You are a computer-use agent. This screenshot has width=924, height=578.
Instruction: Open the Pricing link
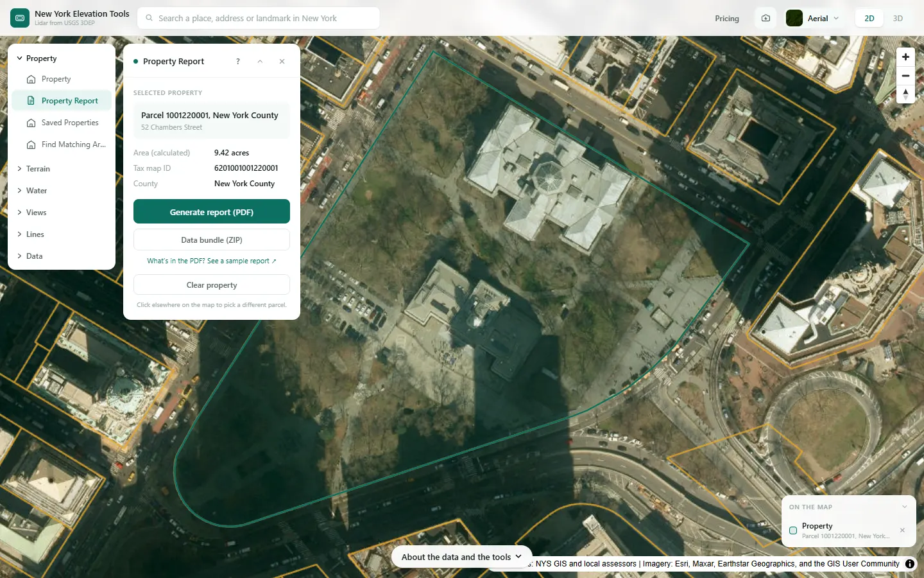727,19
